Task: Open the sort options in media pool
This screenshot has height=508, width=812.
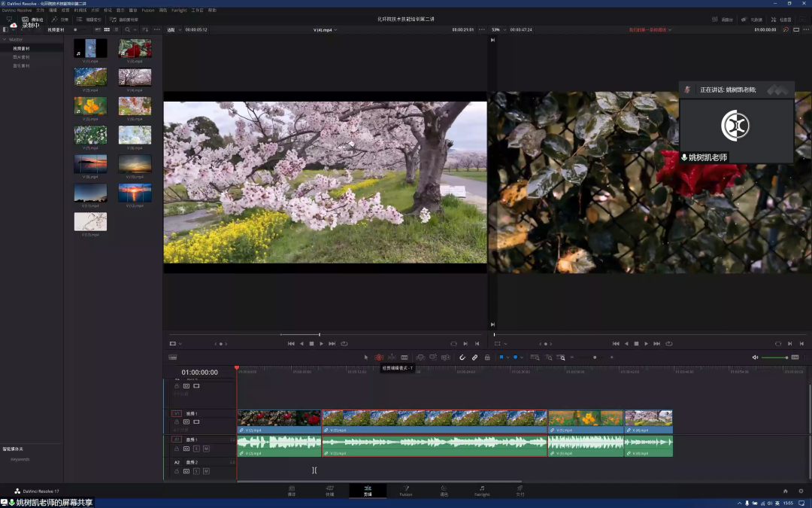Action: tap(145, 29)
